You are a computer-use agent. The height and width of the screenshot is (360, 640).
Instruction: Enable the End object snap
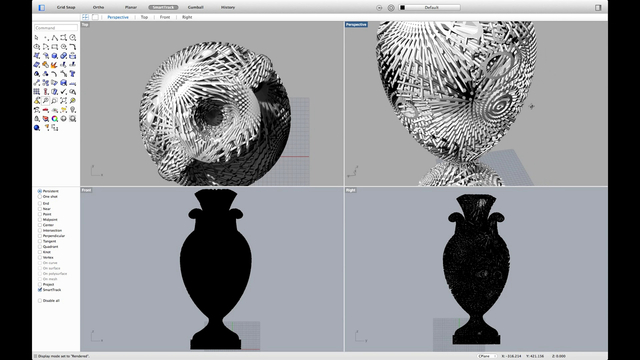click(40, 203)
